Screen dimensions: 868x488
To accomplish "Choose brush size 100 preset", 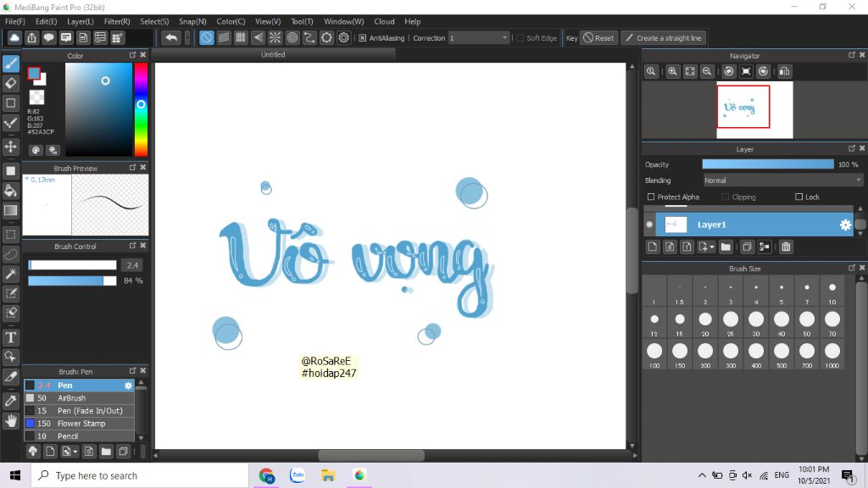I will tap(654, 355).
